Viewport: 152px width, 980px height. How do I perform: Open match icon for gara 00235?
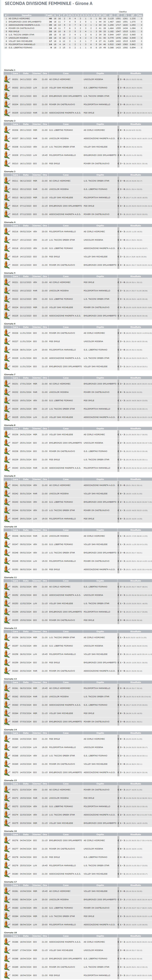pos(7,417)
